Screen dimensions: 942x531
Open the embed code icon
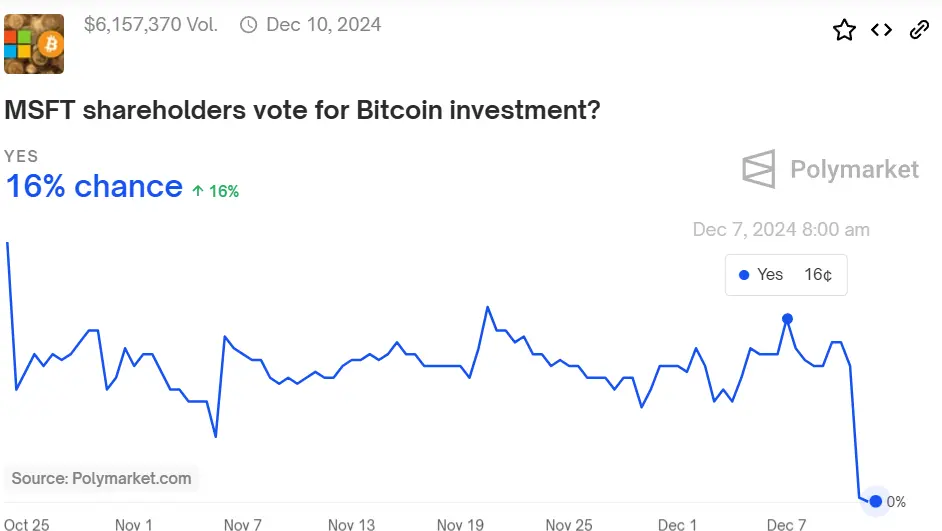(881, 30)
